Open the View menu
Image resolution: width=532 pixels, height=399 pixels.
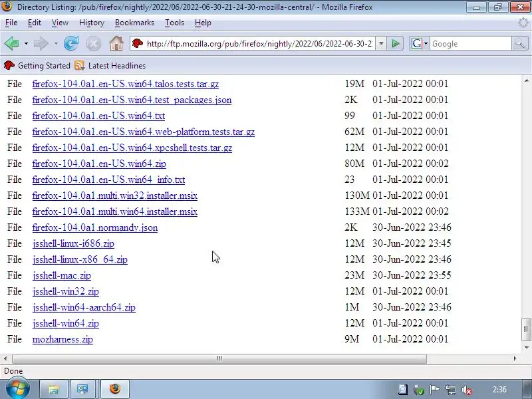tap(60, 23)
